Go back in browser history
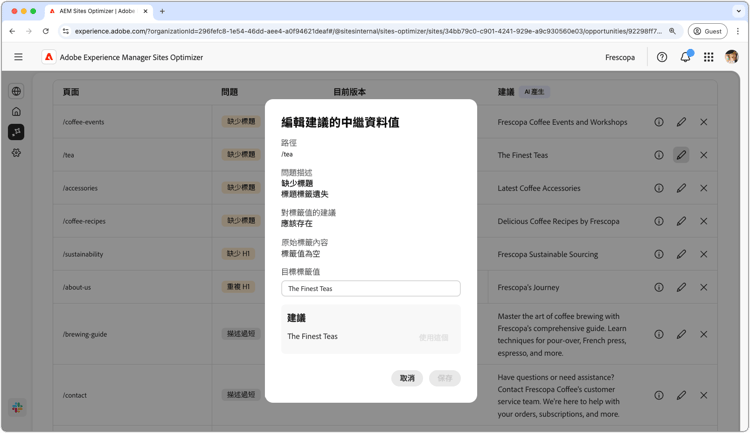750x433 pixels. [12, 31]
